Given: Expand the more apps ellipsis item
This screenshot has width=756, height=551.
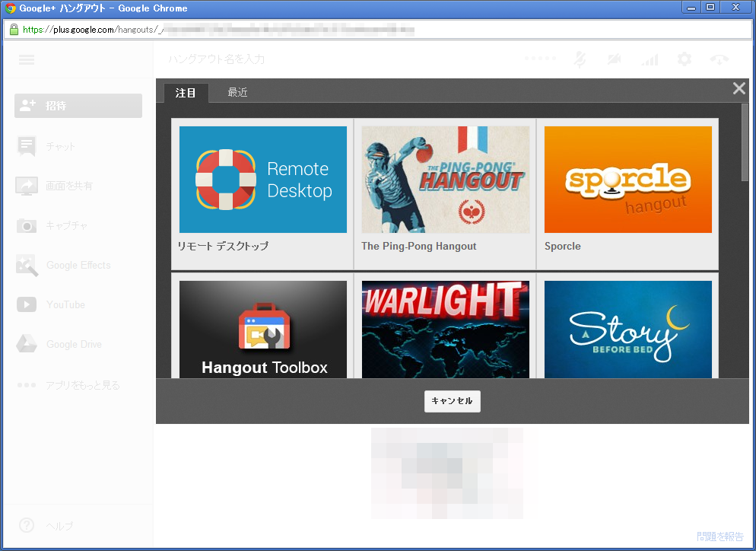Looking at the screenshot, I should coord(27,385).
